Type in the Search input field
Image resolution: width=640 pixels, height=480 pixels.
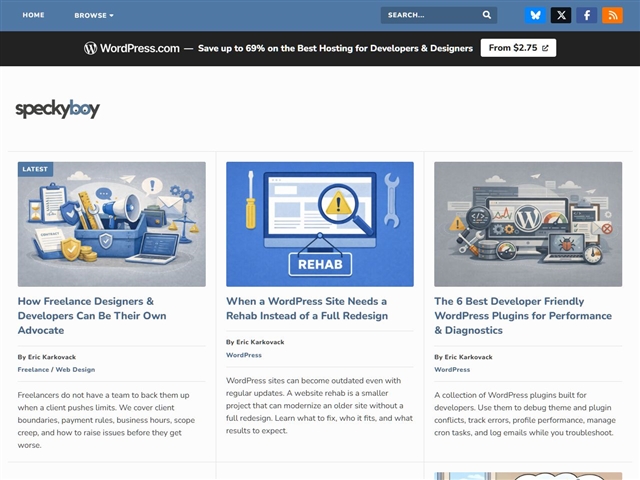tap(430, 15)
